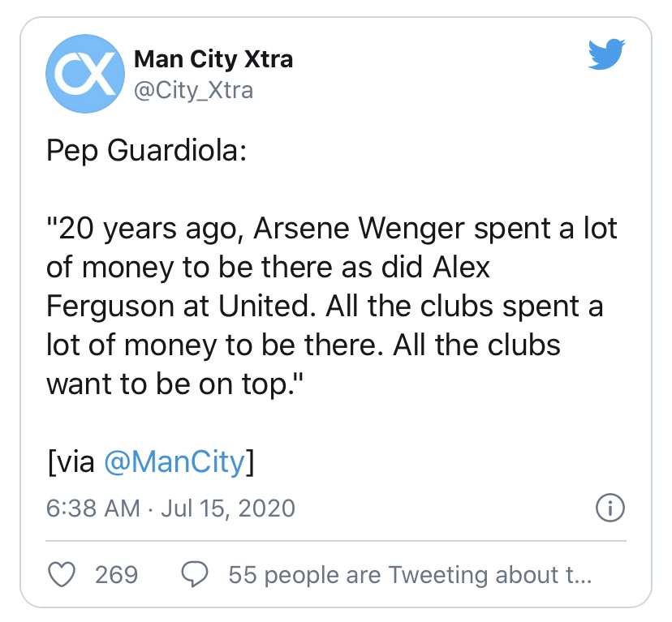Open "55 people are Tweeting about" link

(410, 575)
